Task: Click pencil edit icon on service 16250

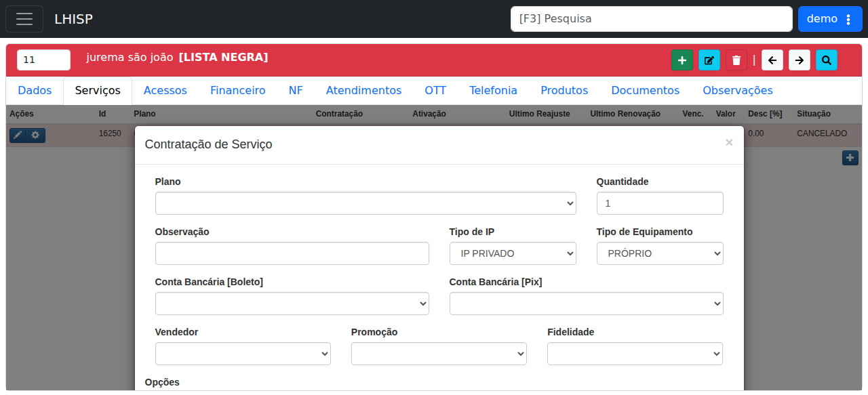Action: click(18, 136)
